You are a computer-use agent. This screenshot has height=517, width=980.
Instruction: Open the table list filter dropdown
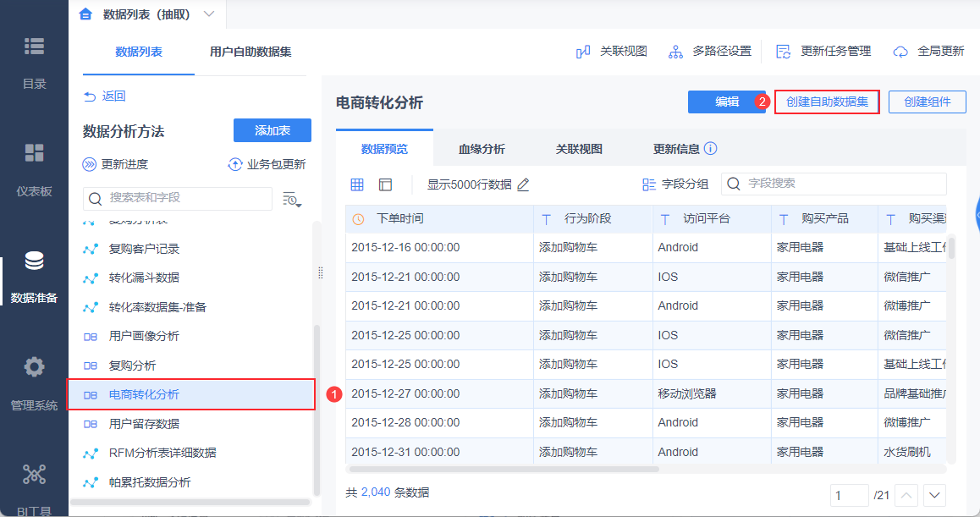coord(292,200)
